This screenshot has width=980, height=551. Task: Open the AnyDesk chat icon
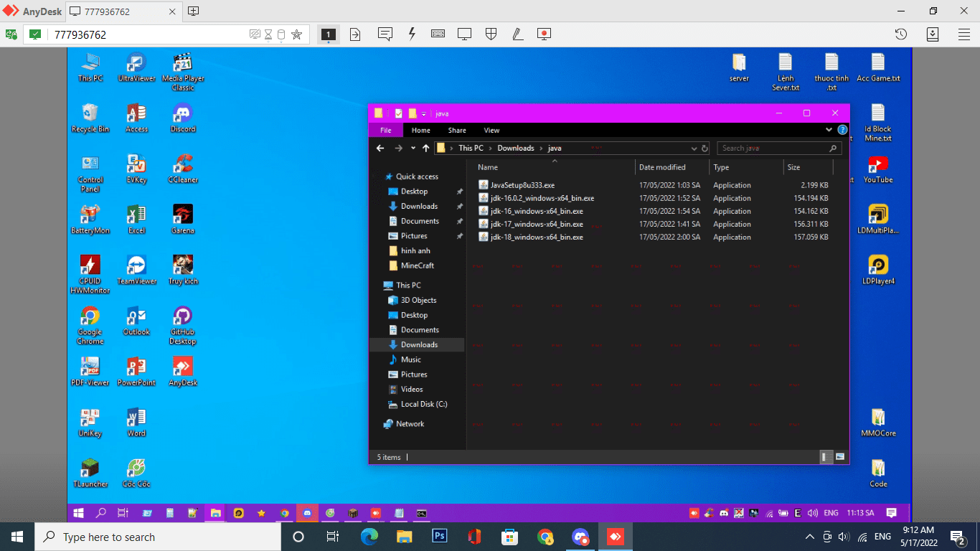(385, 34)
